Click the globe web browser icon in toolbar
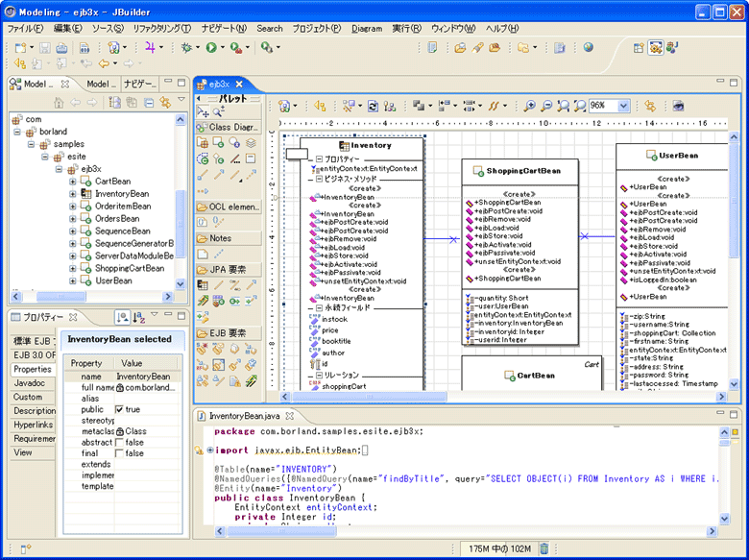This screenshot has height=560, width=749. (x=589, y=47)
